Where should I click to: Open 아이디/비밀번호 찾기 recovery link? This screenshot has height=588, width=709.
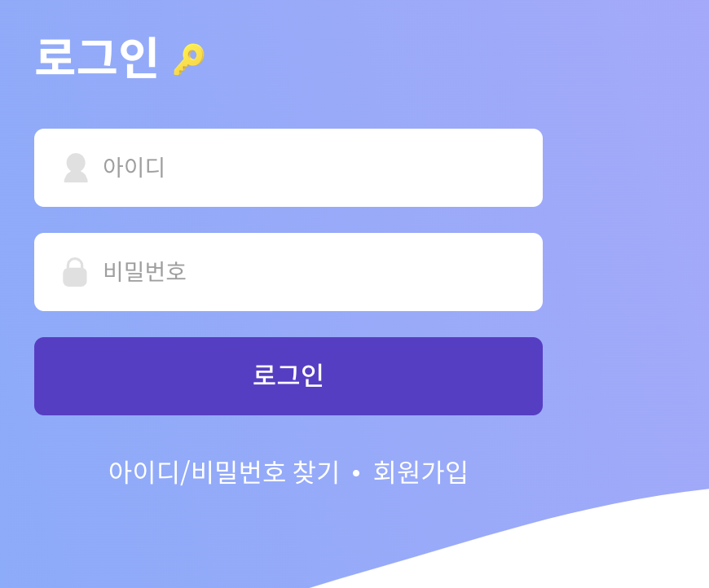(x=226, y=472)
